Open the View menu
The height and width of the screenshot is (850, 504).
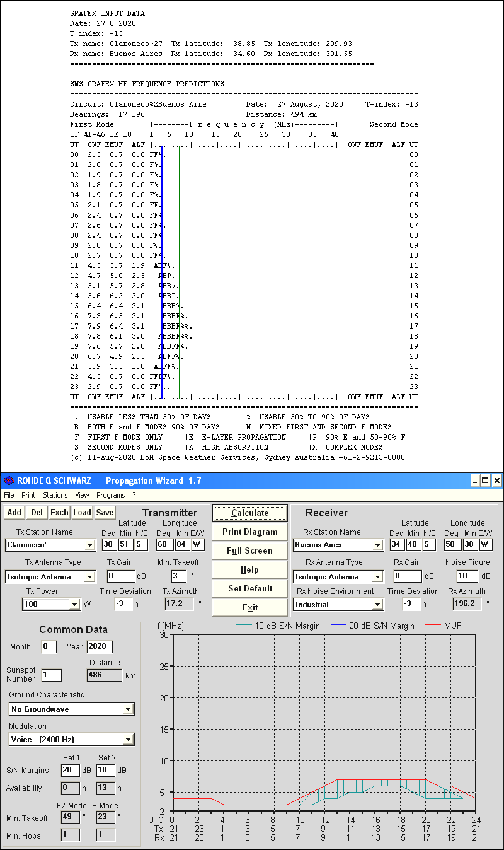82,496
